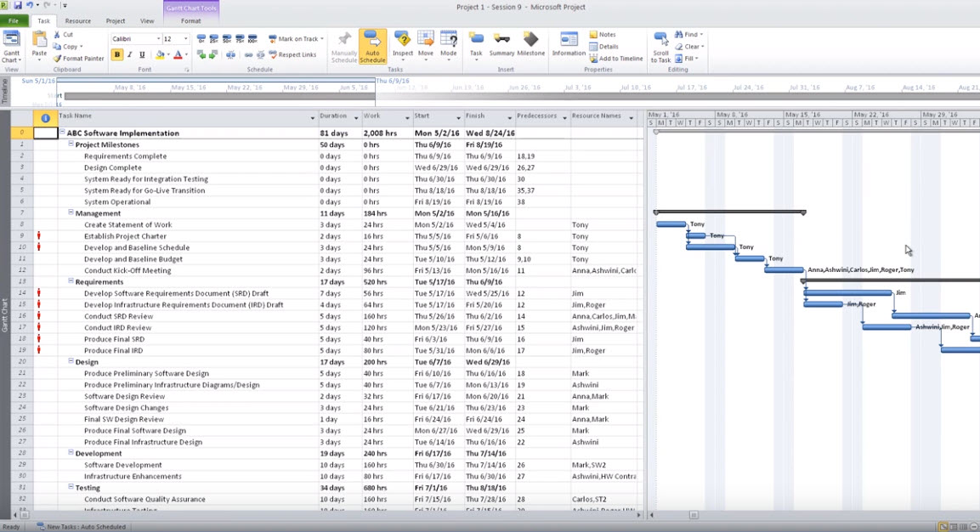This screenshot has width=980, height=532.
Task: Click the Format Painter tool
Action: point(78,59)
